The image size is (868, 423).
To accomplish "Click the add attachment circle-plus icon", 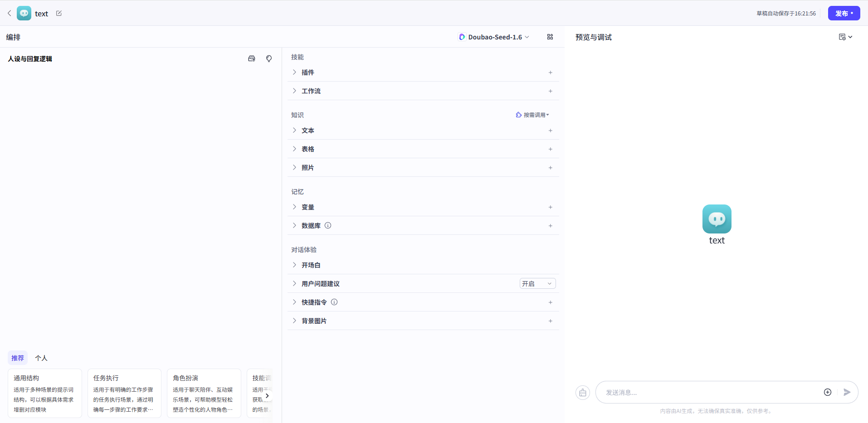I will pos(828,392).
